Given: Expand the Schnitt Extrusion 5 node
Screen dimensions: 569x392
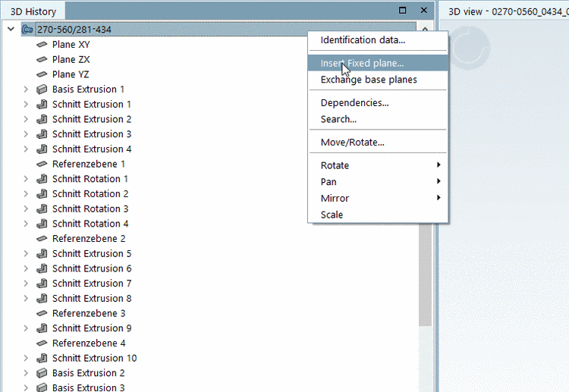Looking at the screenshot, I should 26,254.
